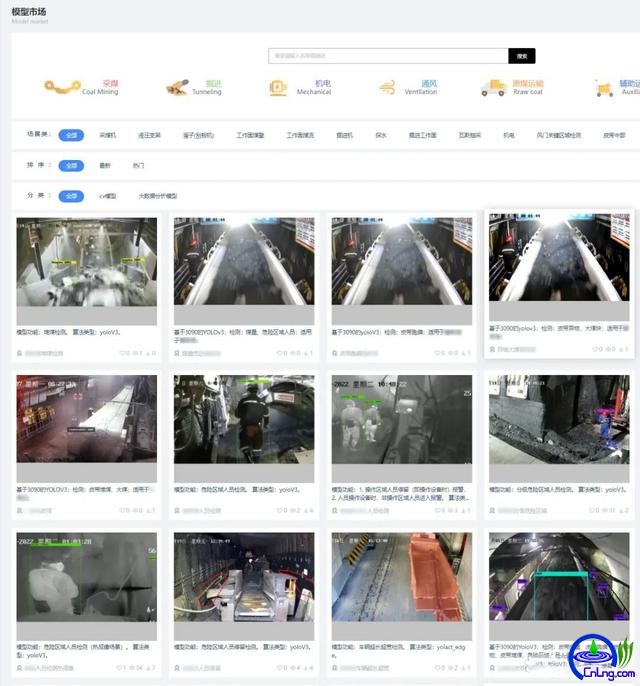Open the Coal Mining category icon

coord(62,87)
